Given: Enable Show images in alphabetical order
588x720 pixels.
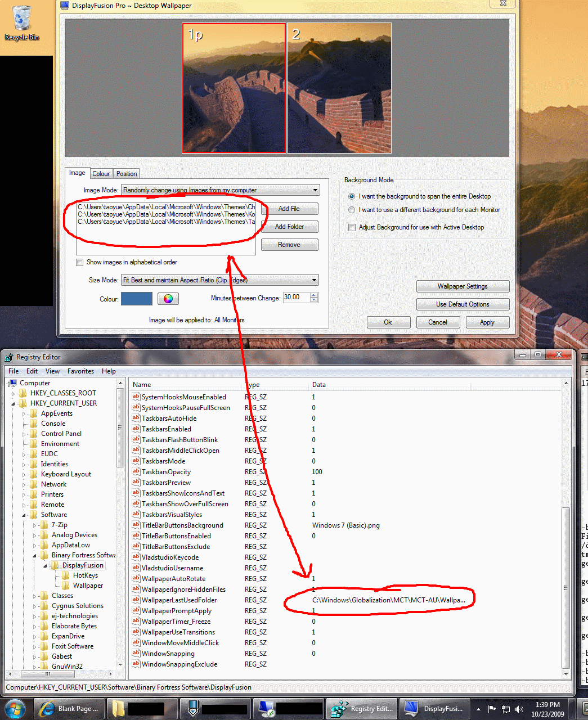Looking at the screenshot, I should point(80,262).
